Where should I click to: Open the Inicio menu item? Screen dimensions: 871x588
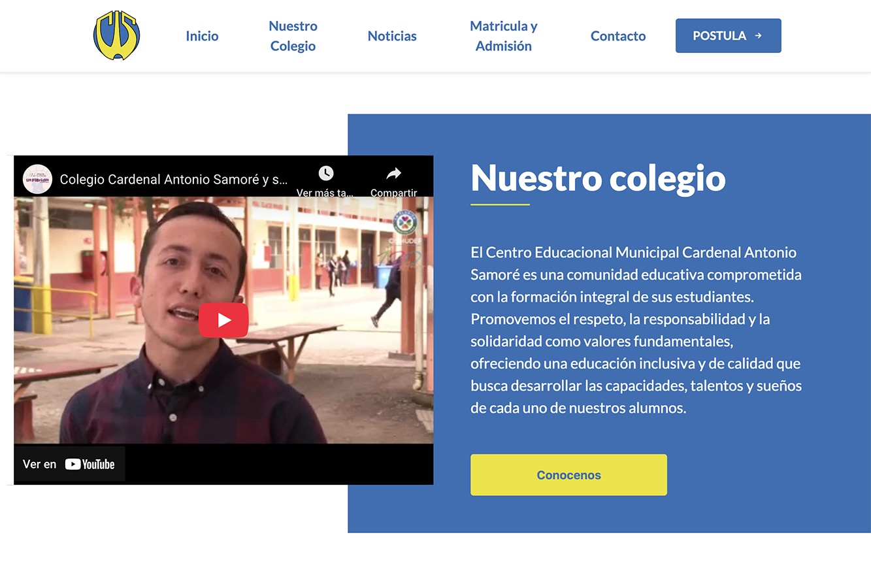(x=202, y=36)
